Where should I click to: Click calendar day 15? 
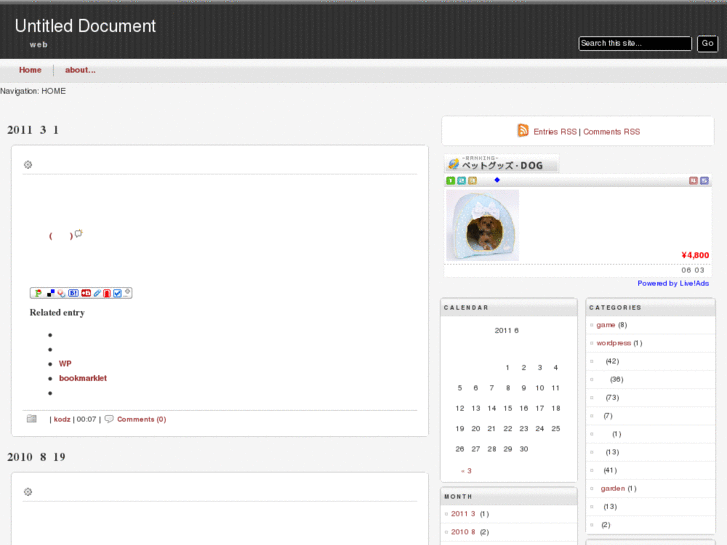(508, 408)
